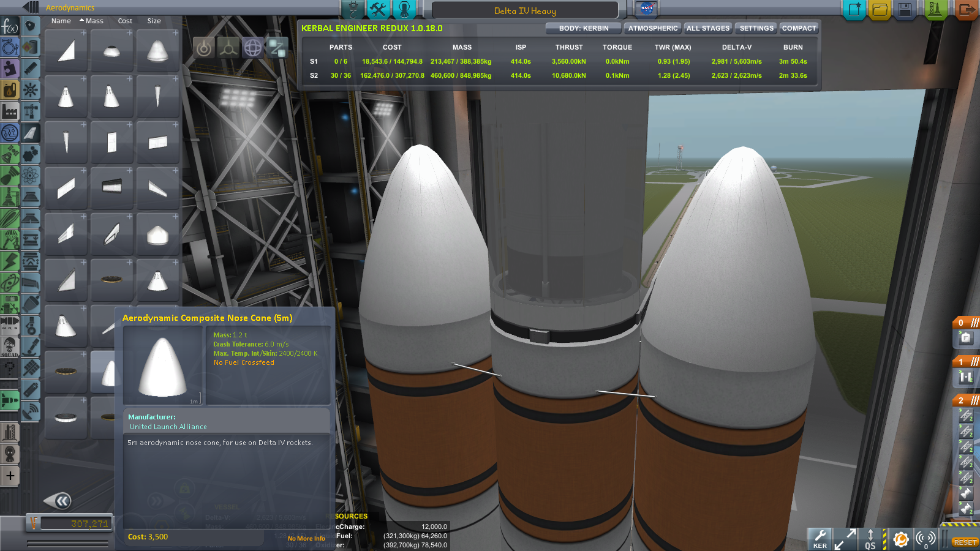Screen dimensions: 980x551
Task: Select the Filter by Manufacturer factory icon
Action: pos(9,111)
